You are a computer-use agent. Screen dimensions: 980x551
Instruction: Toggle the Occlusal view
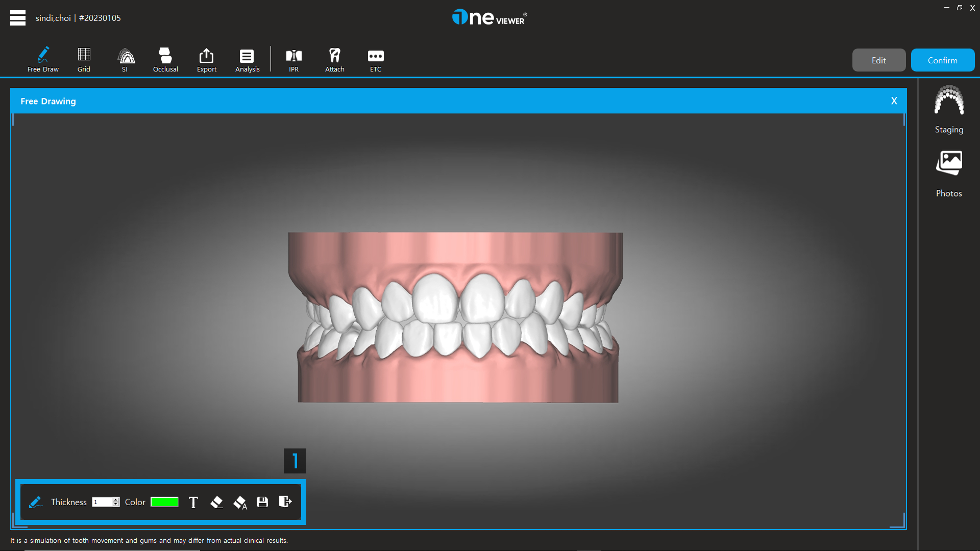(x=165, y=59)
